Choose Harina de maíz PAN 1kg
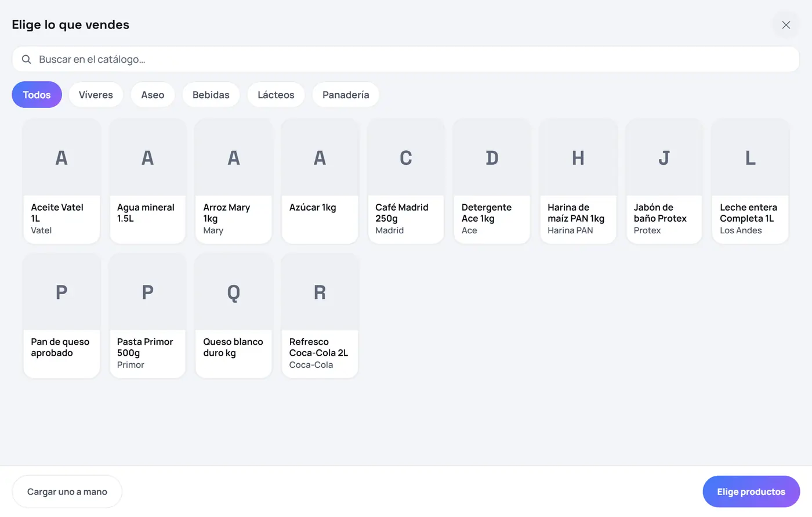The image size is (812, 517). pyautogui.click(x=578, y=182)
